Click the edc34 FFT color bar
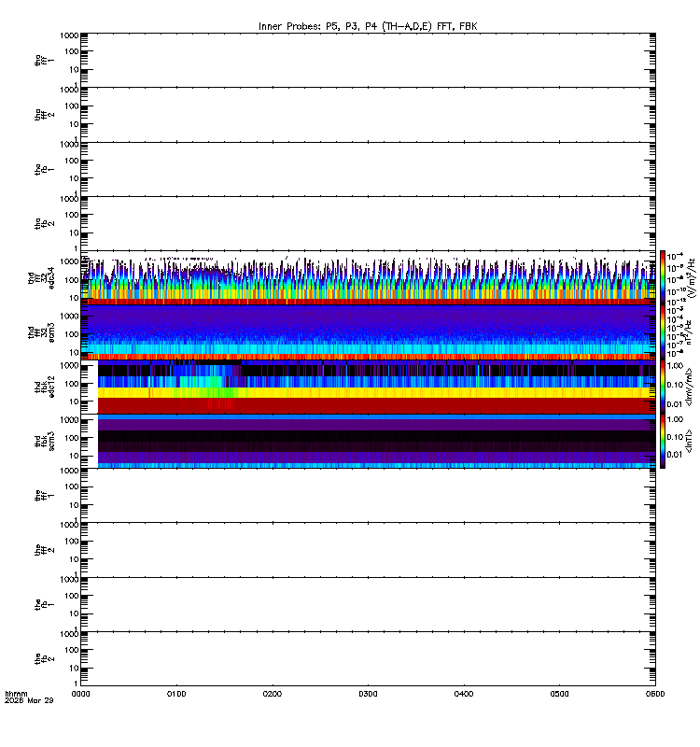700x747 pixels. tap(663, 277)
